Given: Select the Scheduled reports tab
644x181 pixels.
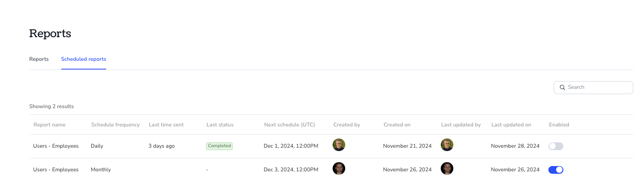Looking at the screenshot, I should click(84, 59).
